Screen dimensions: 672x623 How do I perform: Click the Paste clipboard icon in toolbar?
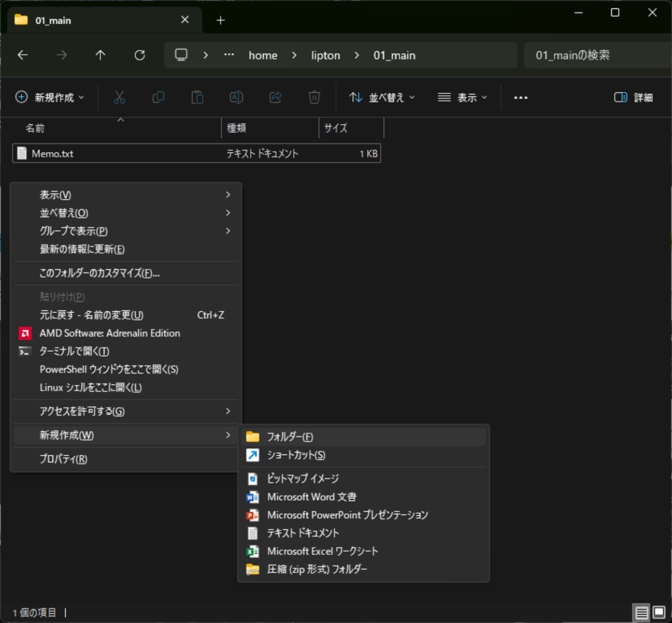[197, 97]
